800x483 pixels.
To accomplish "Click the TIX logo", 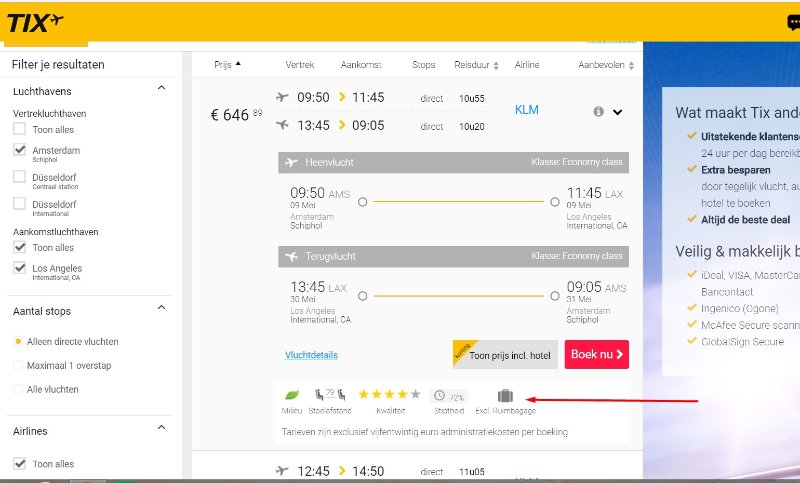I will coord(36,22).
